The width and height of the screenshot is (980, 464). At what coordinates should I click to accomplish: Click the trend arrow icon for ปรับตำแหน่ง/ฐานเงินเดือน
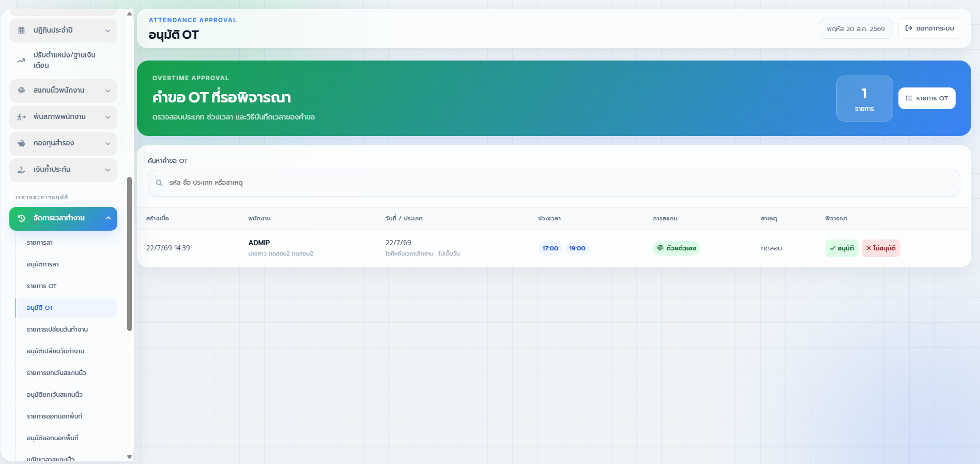(x=21, y=61)
